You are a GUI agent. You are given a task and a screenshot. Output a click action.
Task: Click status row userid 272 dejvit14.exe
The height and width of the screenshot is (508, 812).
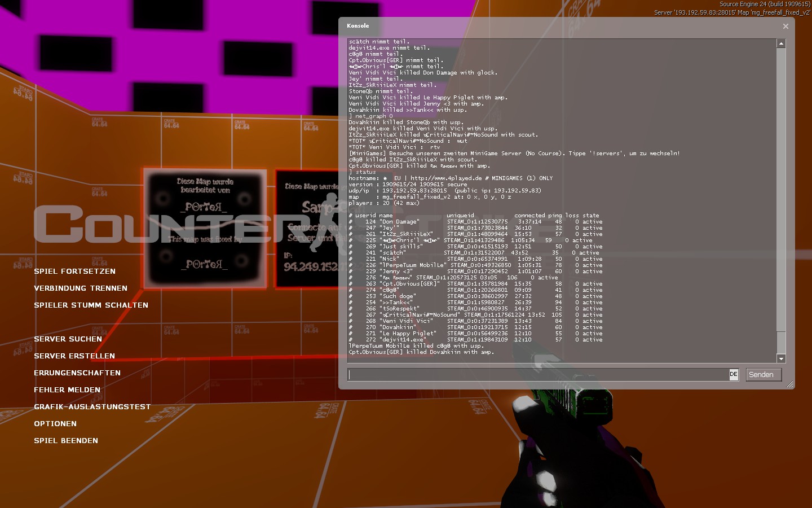(x=475, y=340)
